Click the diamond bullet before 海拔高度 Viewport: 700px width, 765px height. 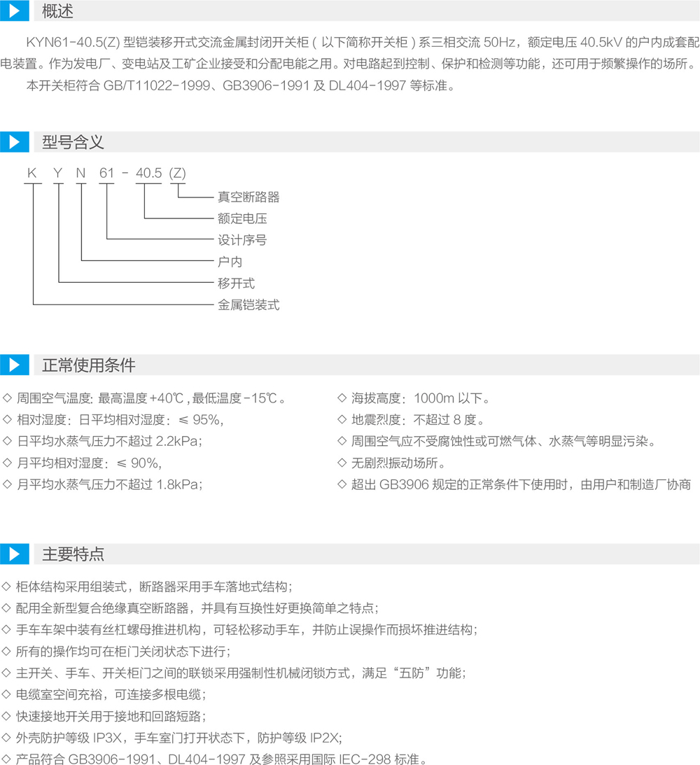(342, 399)
